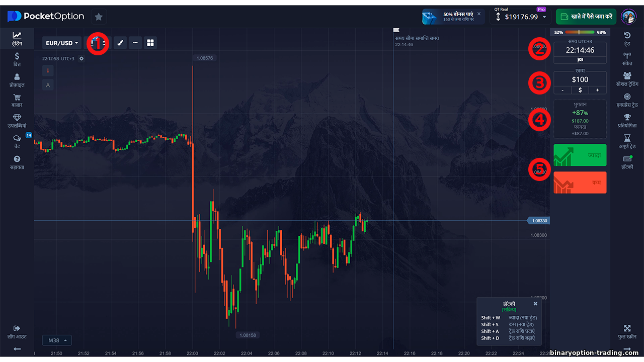The height and width of the screenshot is (362, 644).
Task: Click the expiration time flag marker on chart
Action: click(x=396, y=30)
